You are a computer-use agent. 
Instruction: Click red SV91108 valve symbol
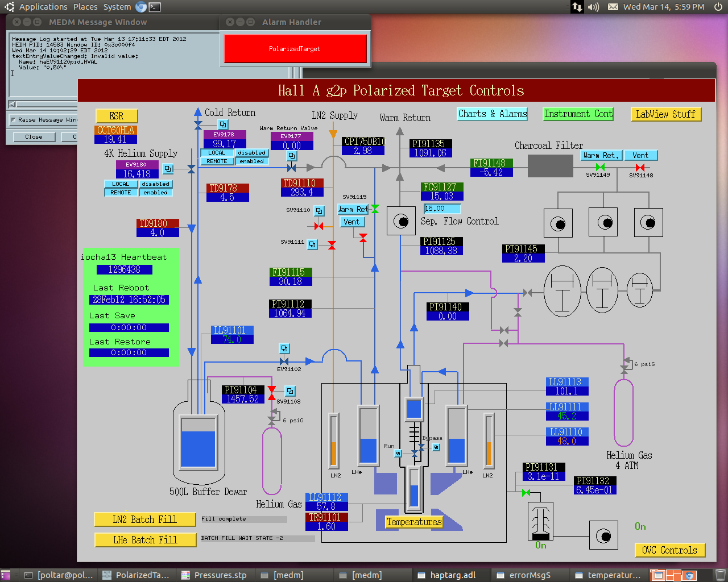pyautogui.click(x=272, y=393)
